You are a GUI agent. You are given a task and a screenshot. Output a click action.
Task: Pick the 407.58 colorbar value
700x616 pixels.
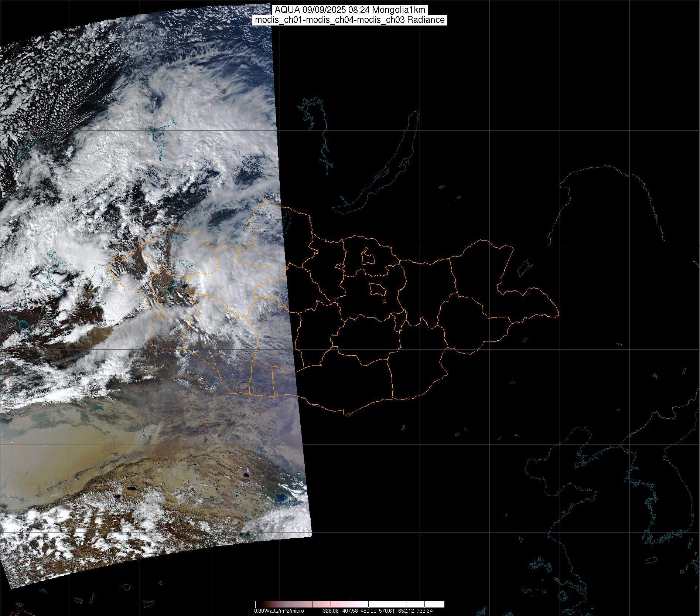pos(349,611)
